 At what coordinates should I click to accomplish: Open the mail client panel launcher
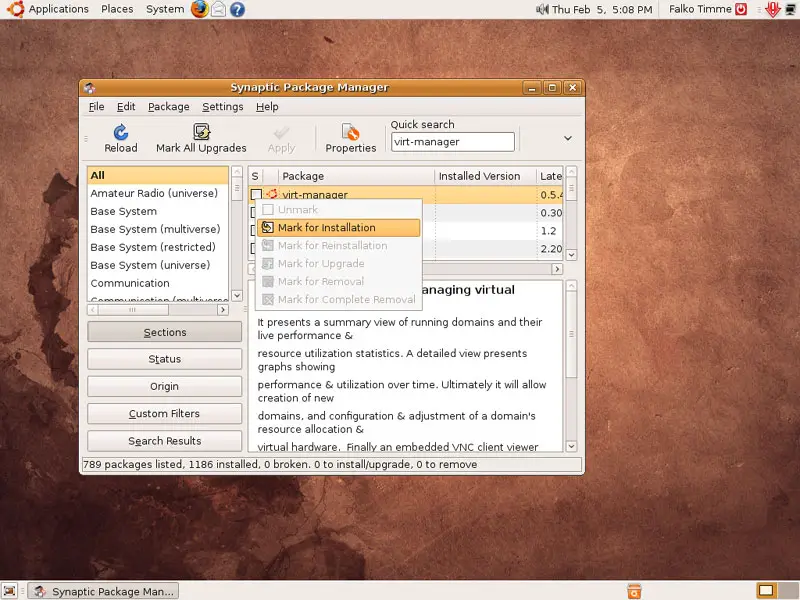pyautogui.click(x=218, y=9)
